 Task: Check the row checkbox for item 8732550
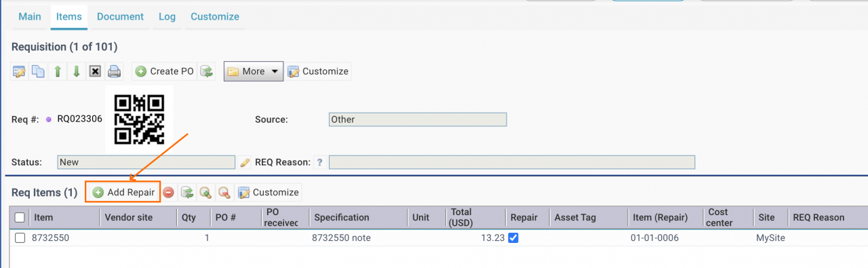pyautogui.click(x=20, y=238)
